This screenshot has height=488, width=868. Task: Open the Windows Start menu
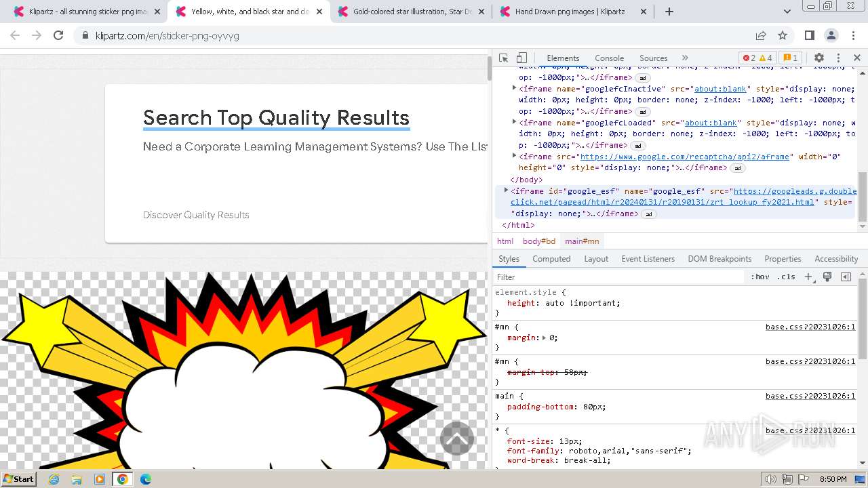click(x=19, y=479)
